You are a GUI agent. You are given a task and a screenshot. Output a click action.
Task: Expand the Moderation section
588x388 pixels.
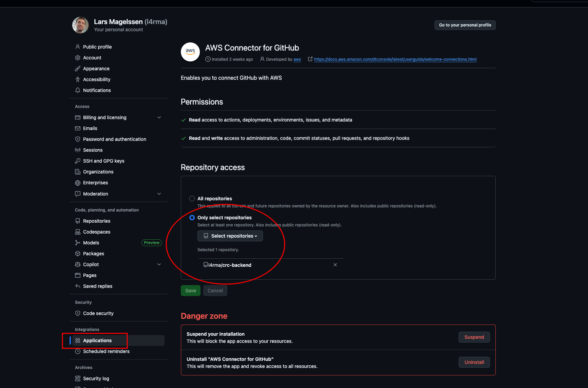(159, 194)
